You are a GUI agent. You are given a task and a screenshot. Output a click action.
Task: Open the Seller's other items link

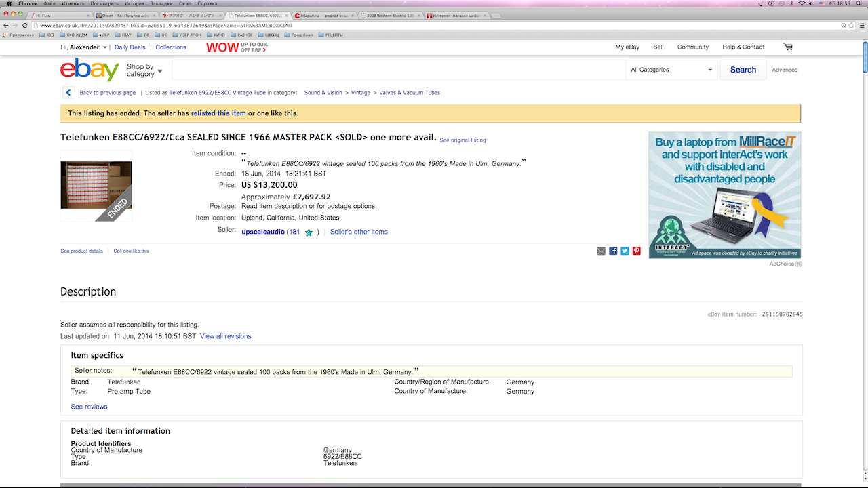click(359, 232)
